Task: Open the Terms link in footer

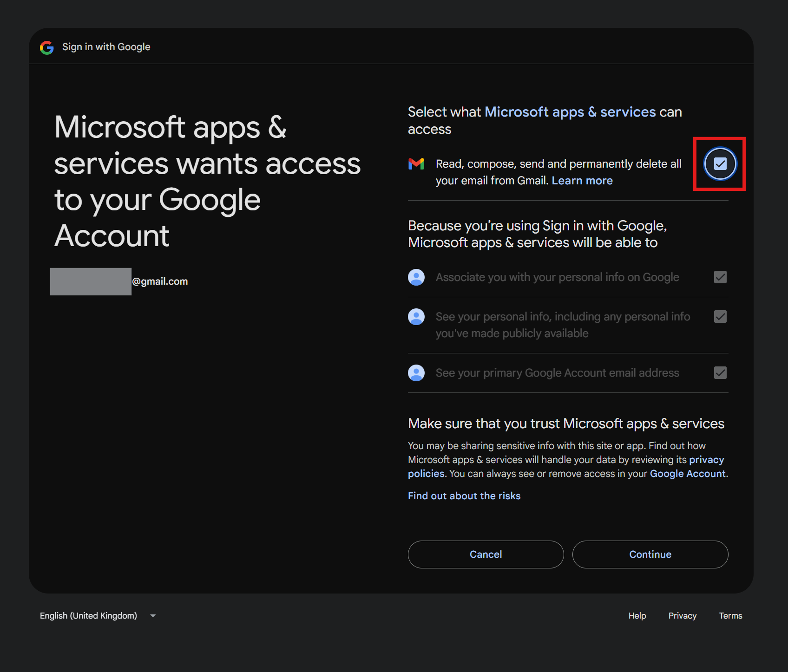Action: (x=730, y=616)
